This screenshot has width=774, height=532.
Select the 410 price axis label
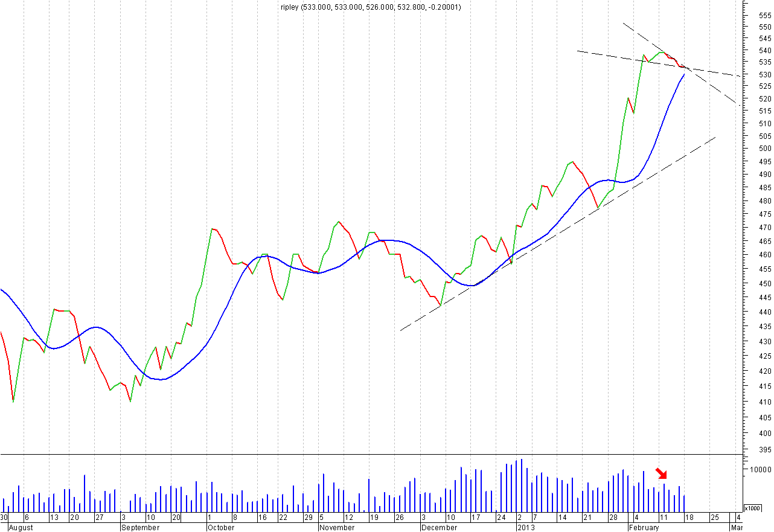click(x=764, y=402)
